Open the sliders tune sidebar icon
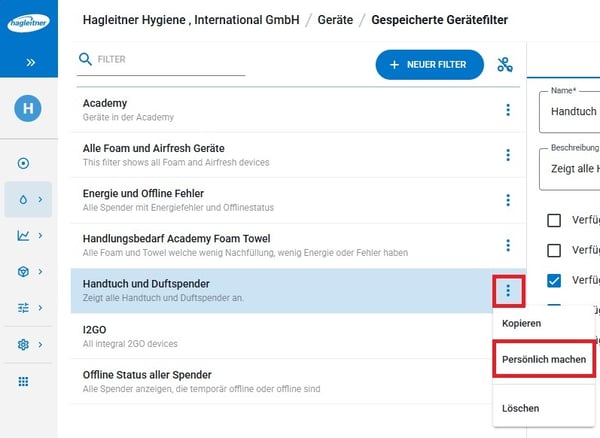Screen dimensions: 600x438 click(x=23, y=308)
